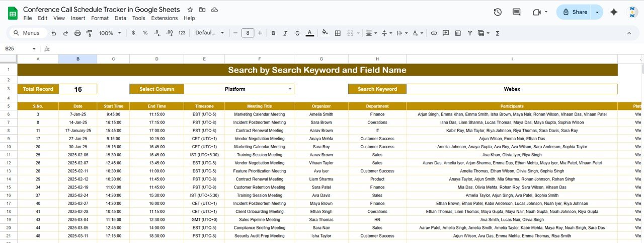The image size is (644, 243).
Task: Star this spreadsheet document
Action: 190,10
